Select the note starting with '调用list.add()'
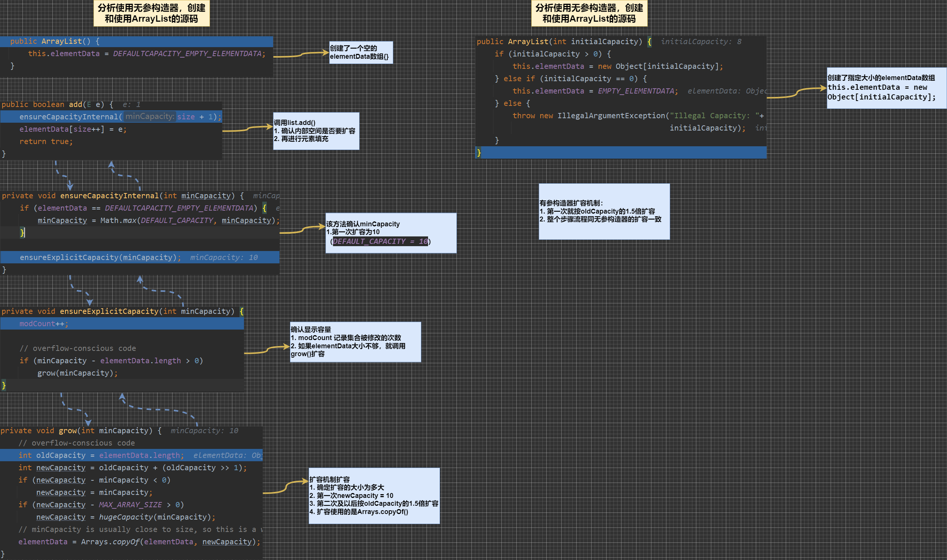The width and height of the screenshot is (947, 560). [316, 131]
